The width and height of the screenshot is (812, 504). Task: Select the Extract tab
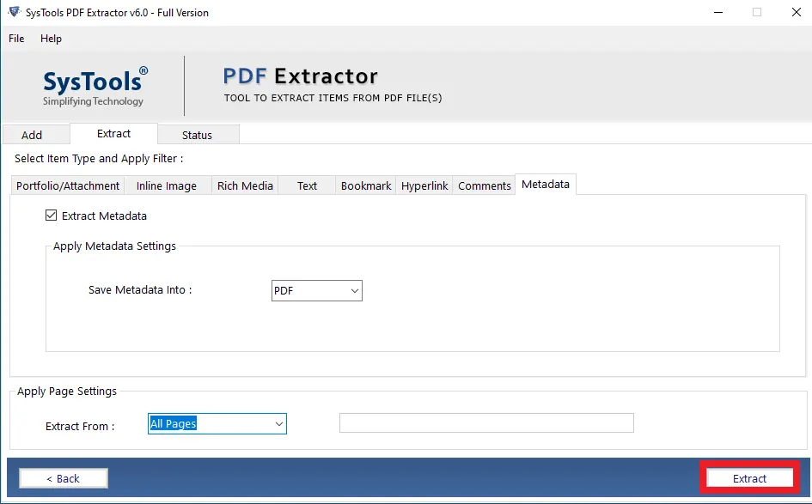click(114, 133)
